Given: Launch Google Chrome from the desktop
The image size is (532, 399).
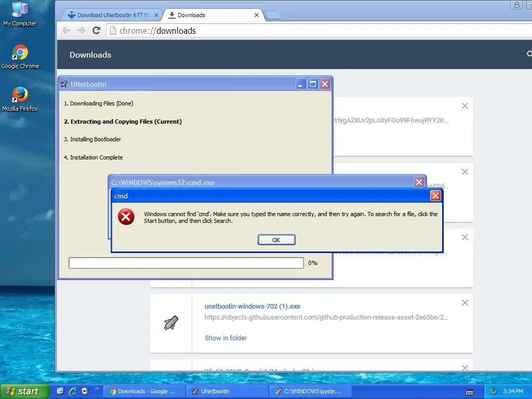Looking at the screenshot, I should 20,57.
